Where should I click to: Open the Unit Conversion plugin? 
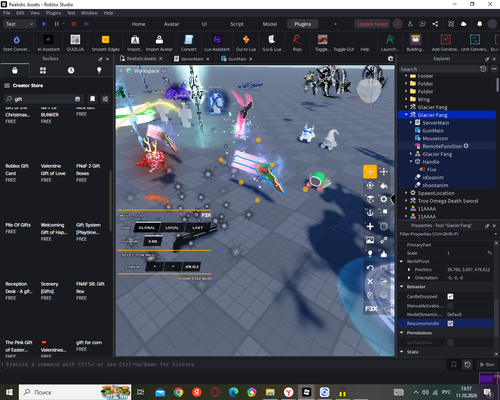[475, 40]
